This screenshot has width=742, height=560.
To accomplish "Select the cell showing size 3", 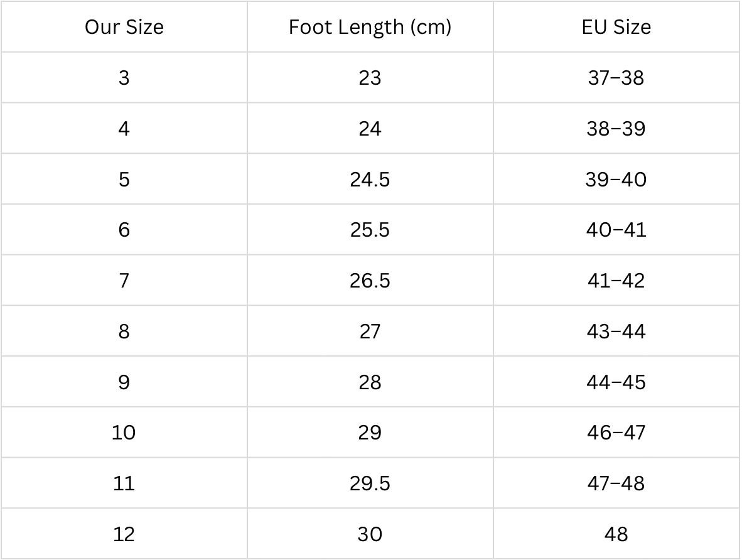I will 124,78.
